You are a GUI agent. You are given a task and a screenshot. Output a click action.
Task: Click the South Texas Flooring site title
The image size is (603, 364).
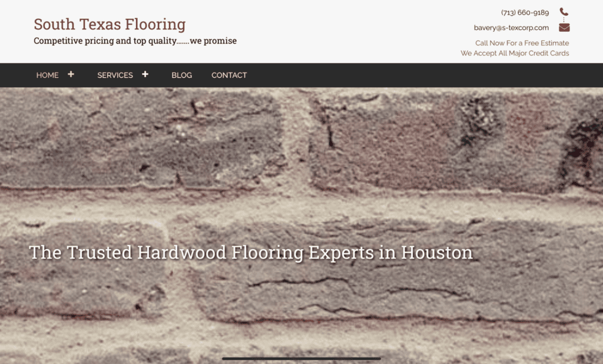[x=110, y=24]
